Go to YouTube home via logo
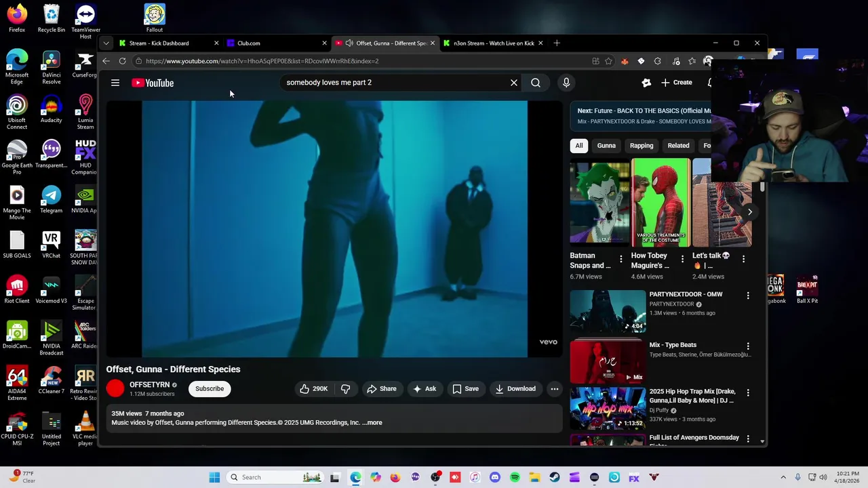Screen dimensions: 868x488 click(x=153, y=83)
